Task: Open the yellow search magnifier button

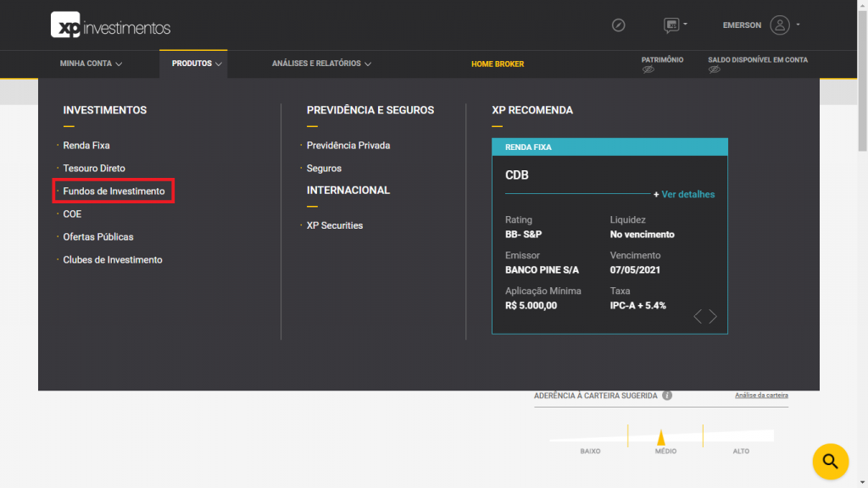Action: pos(831,461)
